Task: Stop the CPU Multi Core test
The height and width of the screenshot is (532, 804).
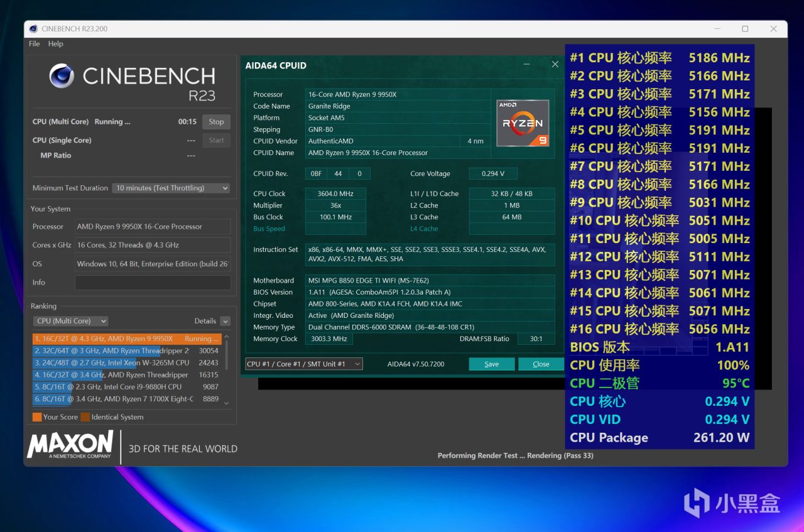Action: click(x=216, y=122)
